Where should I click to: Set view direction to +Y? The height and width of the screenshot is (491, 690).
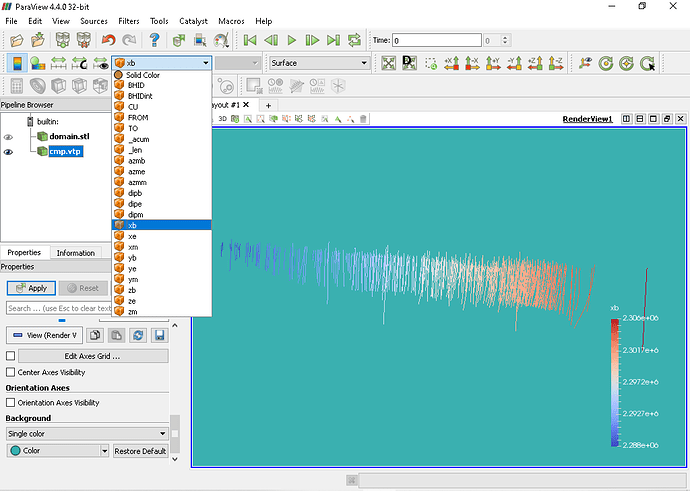click(493, 63)
